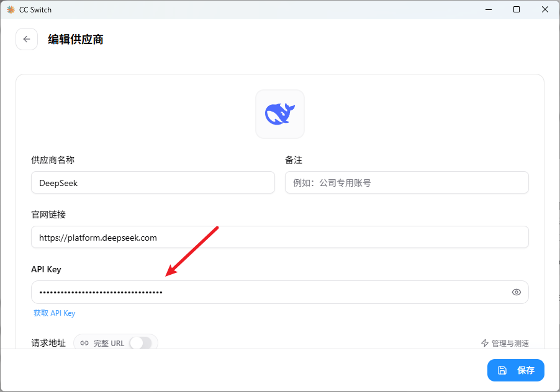Click the 请求地址 label

pos(48,343)
